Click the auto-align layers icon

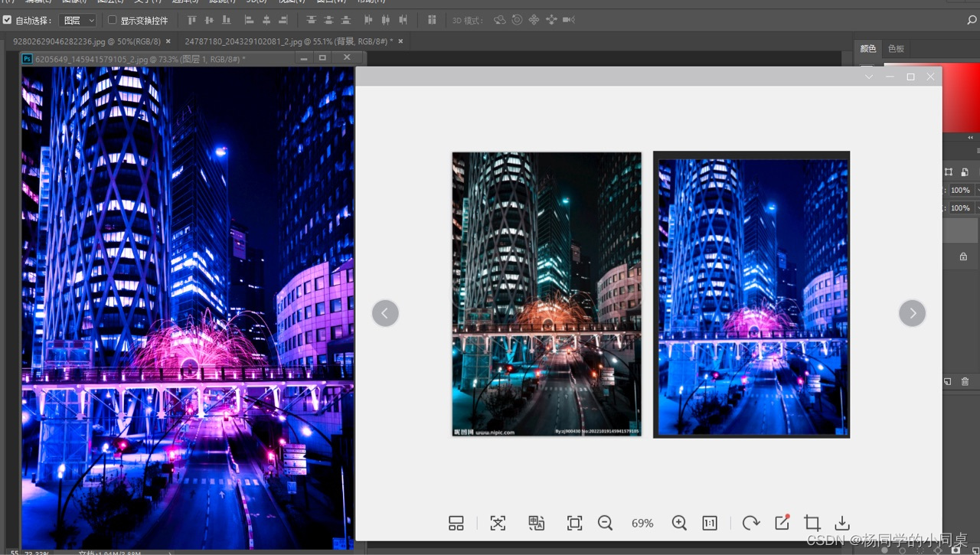[432, 20]
